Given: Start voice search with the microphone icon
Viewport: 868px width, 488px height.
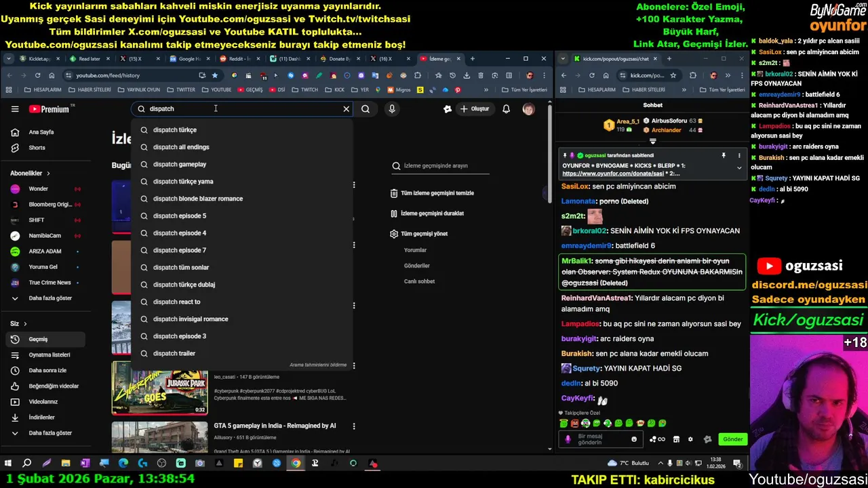Looking at the screenshot, I should 391,108.
